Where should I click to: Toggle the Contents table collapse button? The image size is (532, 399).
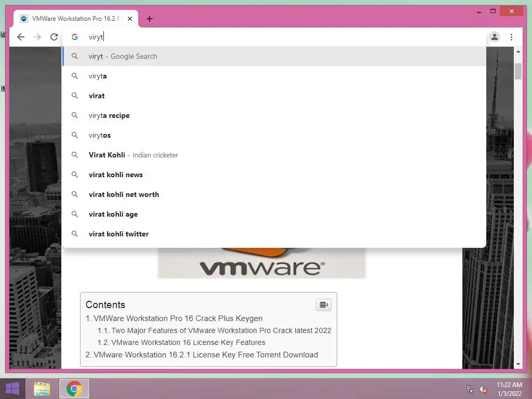pos(323,304)
